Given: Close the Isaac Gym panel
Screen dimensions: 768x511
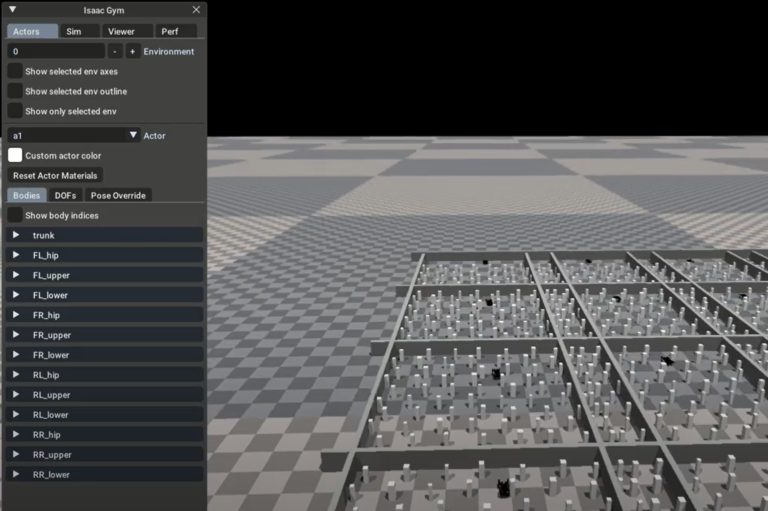Looking at the screenshot, I should (196, 10).
